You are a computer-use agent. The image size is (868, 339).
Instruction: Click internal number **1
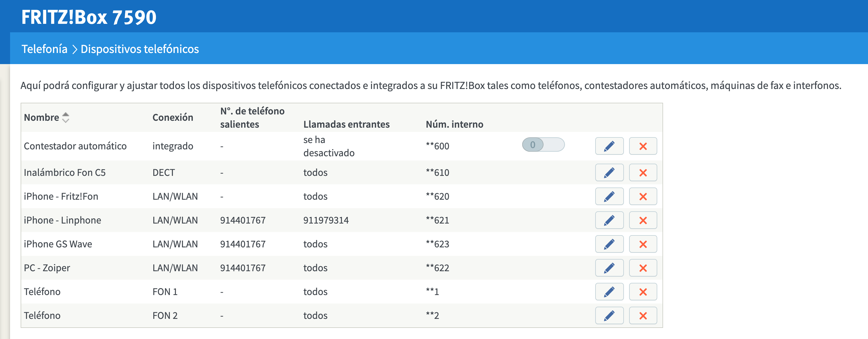click(x=432, y=292)
